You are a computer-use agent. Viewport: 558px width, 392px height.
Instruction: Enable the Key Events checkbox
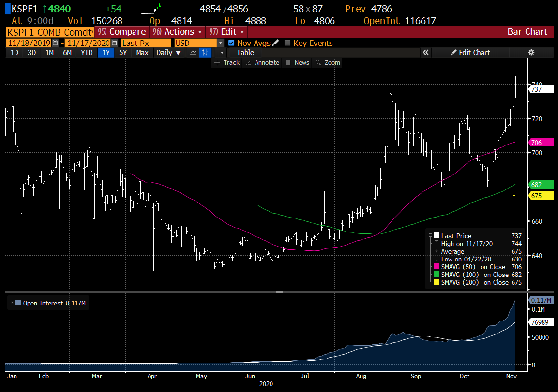[287, 43]
